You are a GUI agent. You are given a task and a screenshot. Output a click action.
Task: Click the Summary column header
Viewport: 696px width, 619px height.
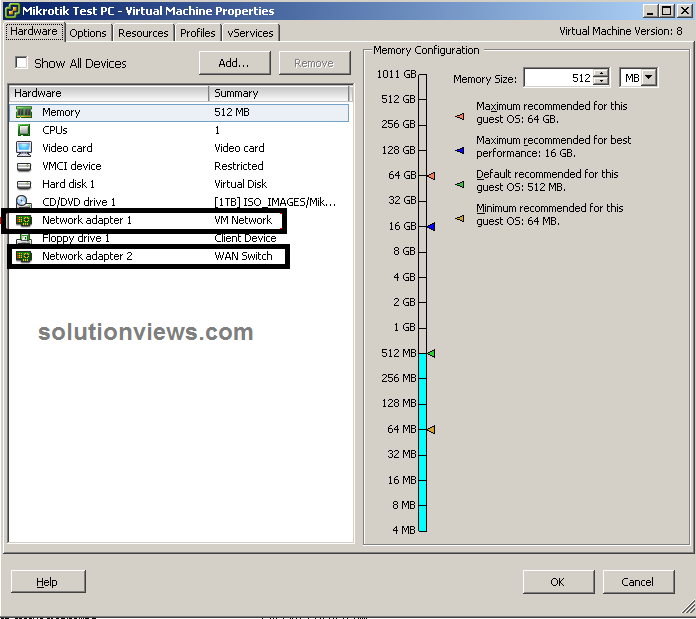(x=279, y=93)
